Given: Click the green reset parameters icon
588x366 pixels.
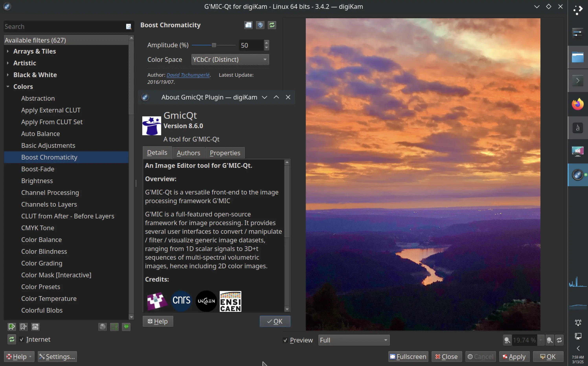Looking at the screenshot, I should (x=272, y=25).
